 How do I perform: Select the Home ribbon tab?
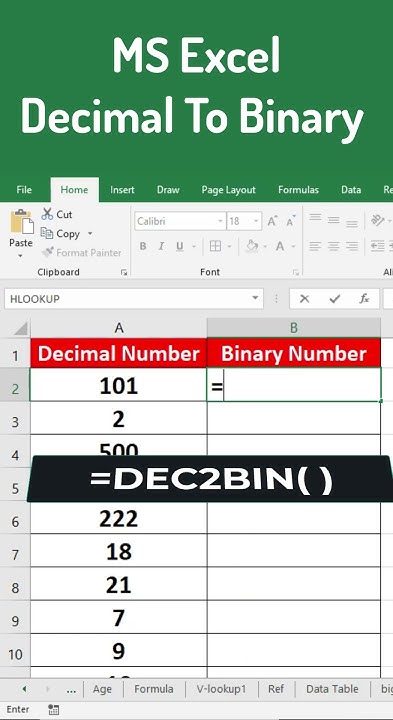click(74, 190)
